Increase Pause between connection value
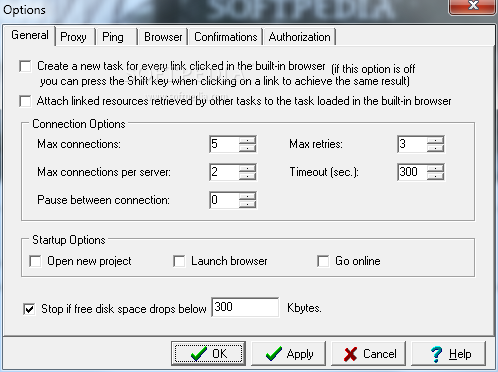 (x=247, y=196)
